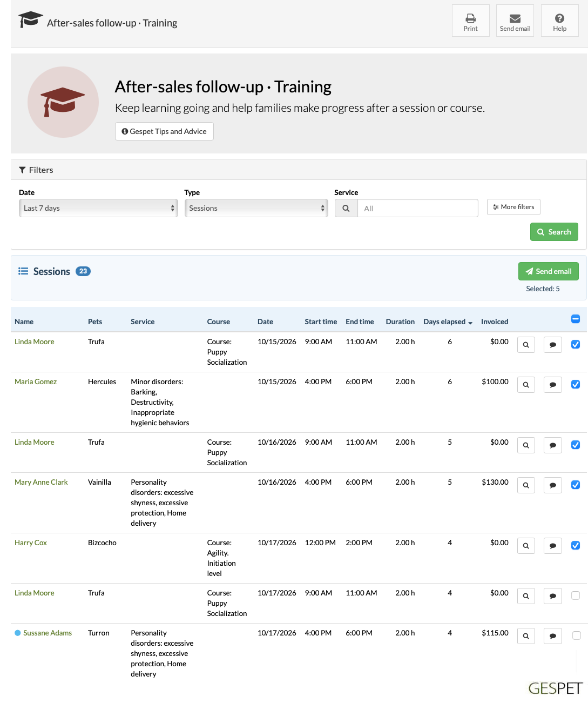View details of Harry Cox session

click(526, 546)
